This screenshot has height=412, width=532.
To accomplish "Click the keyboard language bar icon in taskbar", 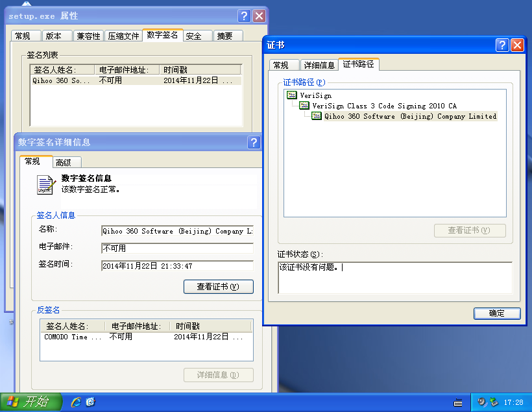I will (x=458, y=403).
